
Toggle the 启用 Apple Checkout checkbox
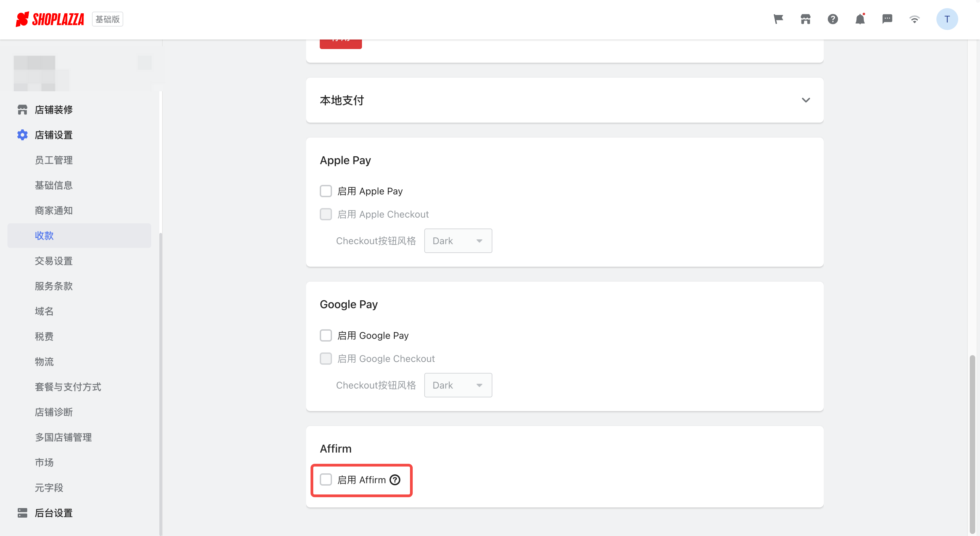pos(326,214)
